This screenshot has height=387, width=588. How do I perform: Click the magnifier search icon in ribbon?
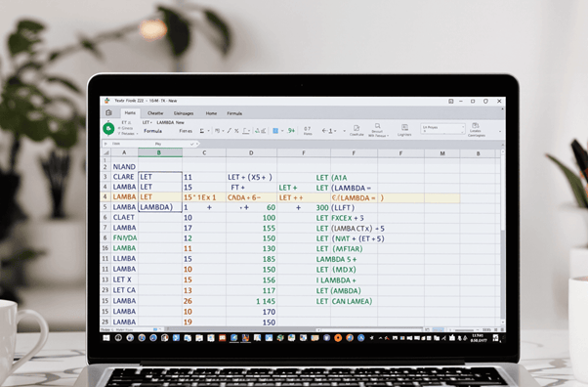tap(378, 126)
